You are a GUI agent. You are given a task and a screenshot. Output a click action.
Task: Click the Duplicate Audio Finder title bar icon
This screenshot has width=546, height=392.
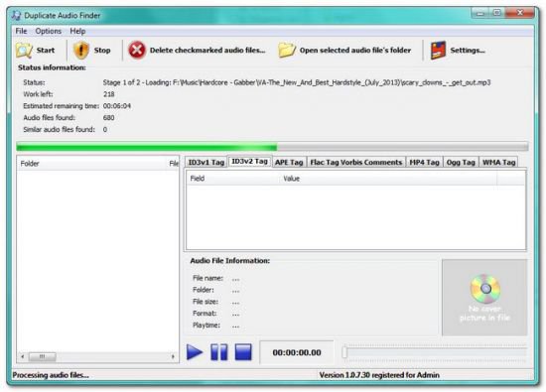[16, 15]
